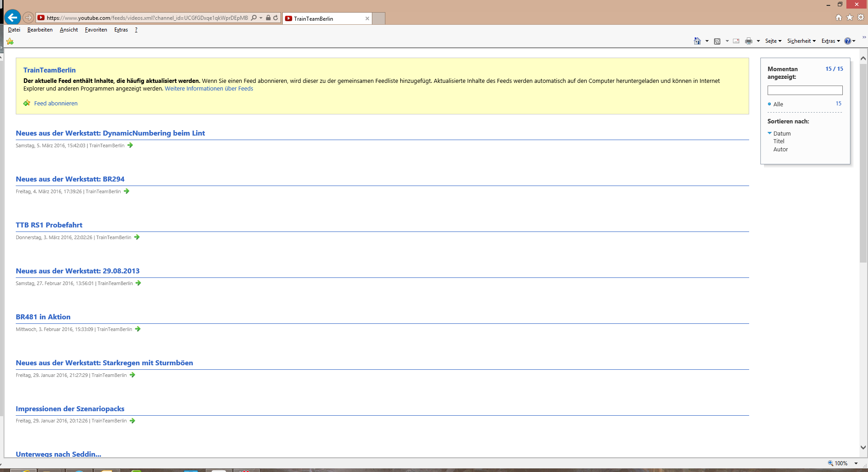Select the 'Alle' filter option
The width and height of the screenshot is (868, 472).
click(x=778, y=104)
